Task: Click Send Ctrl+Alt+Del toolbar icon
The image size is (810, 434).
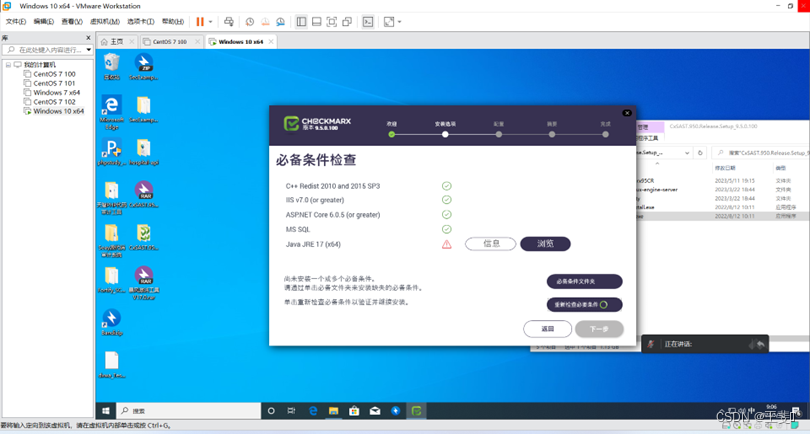Action: [x=229, y=22]
